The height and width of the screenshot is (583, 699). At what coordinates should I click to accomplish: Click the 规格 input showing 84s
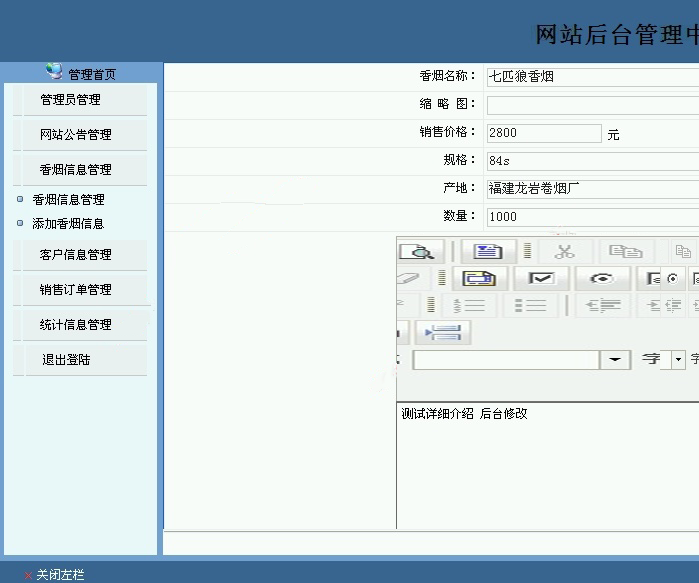593,160
